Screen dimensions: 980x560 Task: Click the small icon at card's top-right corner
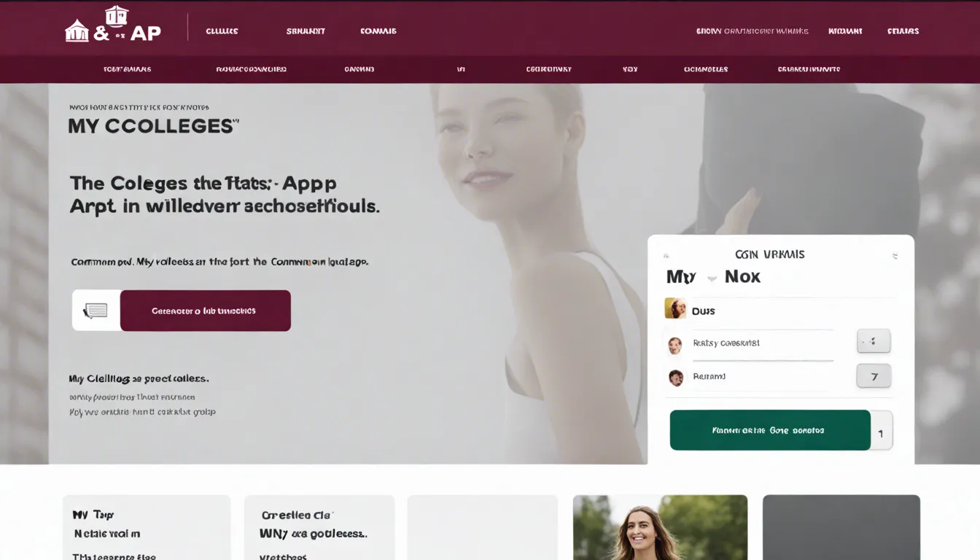[895, 256]
